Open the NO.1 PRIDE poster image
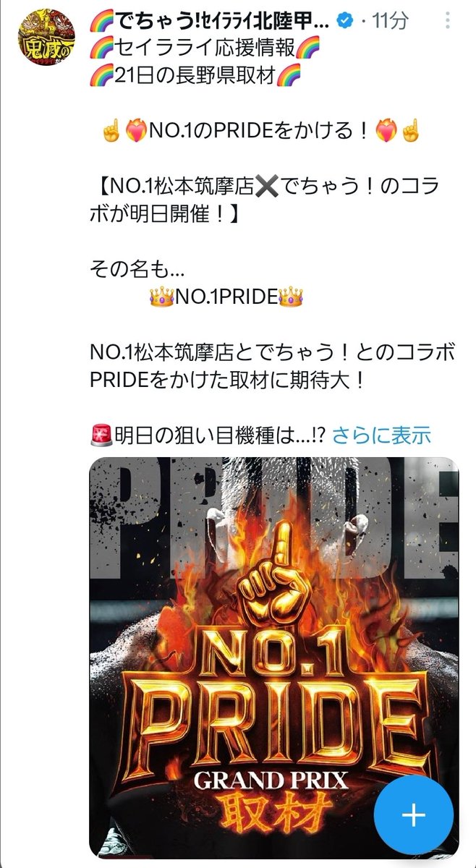Screen dimensions: 476x868 (274, 657)
